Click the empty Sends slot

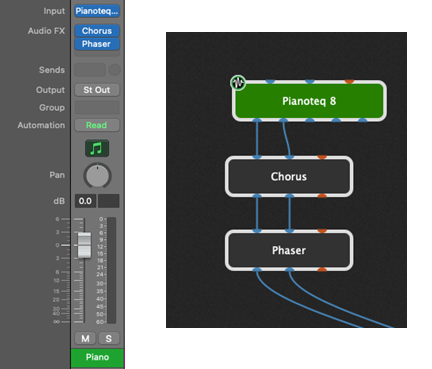tap(90, 70)
